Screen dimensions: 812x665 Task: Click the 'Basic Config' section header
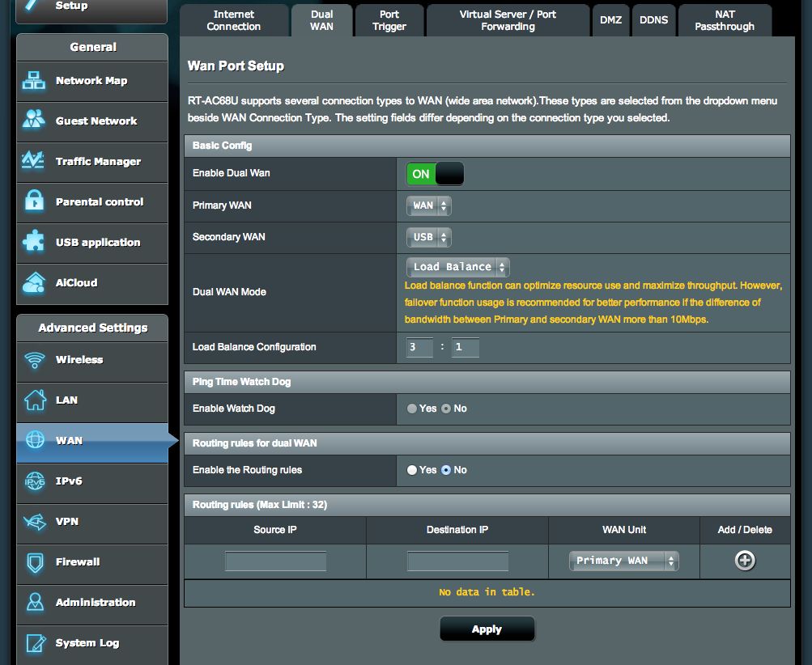pos(487,146)
